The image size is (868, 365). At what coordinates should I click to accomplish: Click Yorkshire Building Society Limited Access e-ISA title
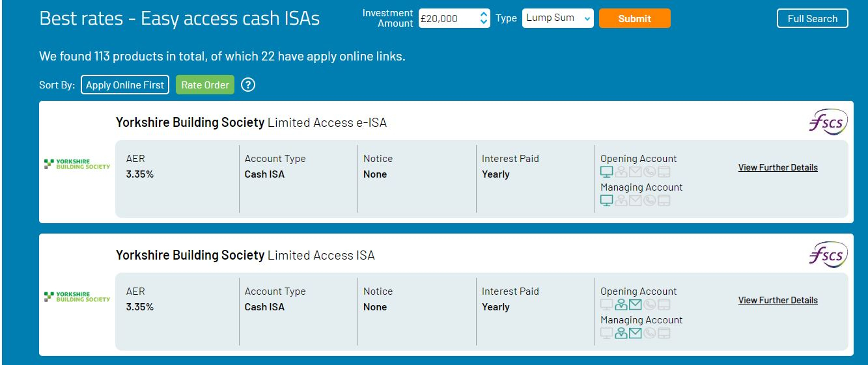pos(251,122)
